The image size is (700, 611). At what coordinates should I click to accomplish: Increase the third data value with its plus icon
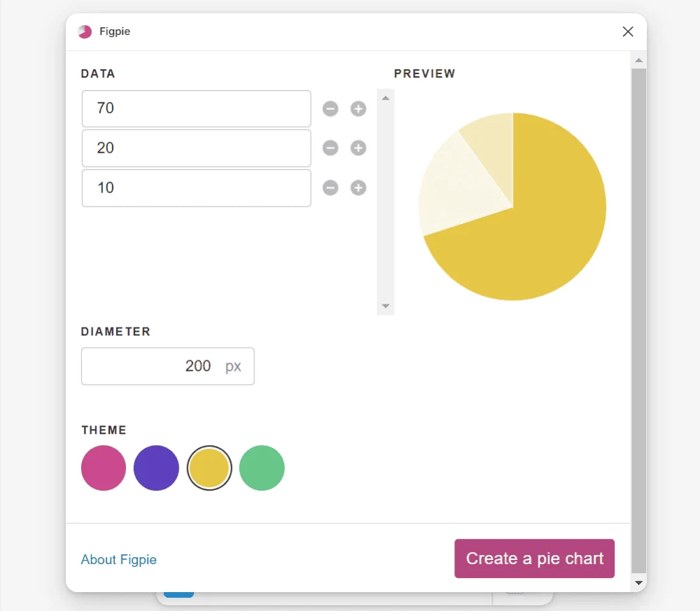(x=358, y=188)
